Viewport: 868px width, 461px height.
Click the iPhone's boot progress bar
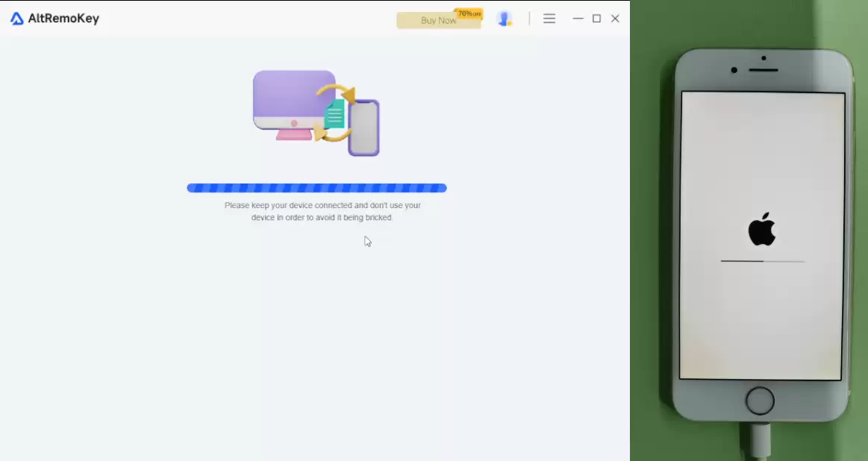762,260
